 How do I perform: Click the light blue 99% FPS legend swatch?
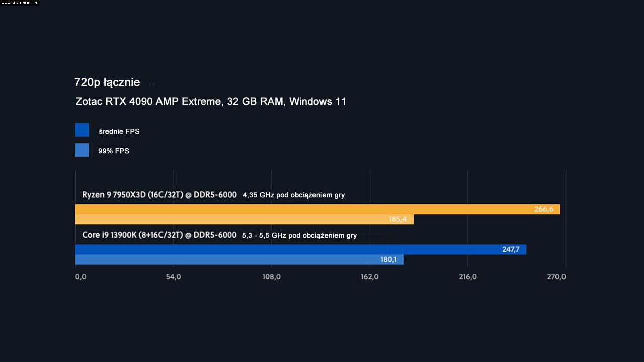[x=82, y=150]
